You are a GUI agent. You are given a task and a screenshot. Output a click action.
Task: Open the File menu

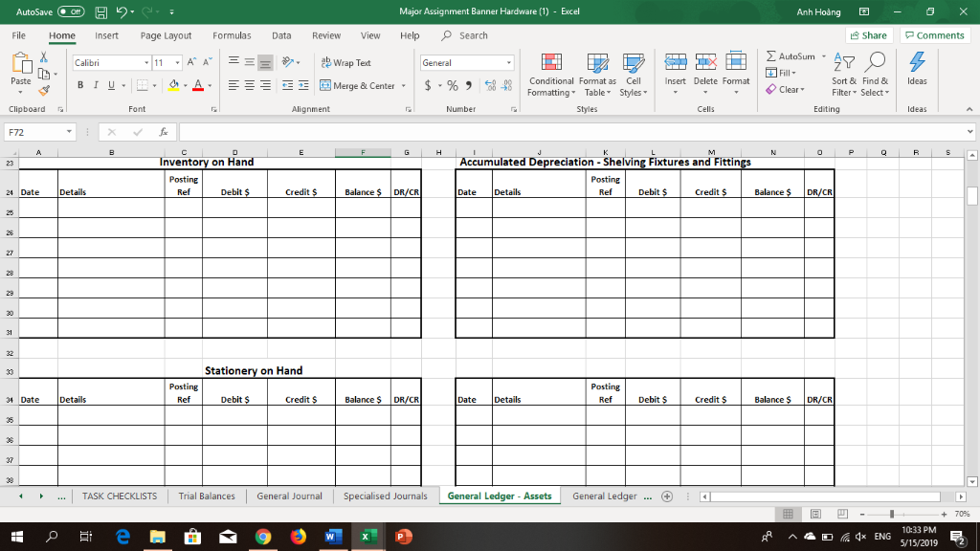[19, 35]
